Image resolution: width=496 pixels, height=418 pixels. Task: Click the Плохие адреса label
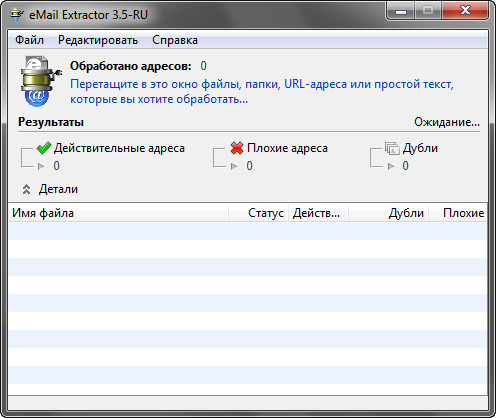point(287,148)
